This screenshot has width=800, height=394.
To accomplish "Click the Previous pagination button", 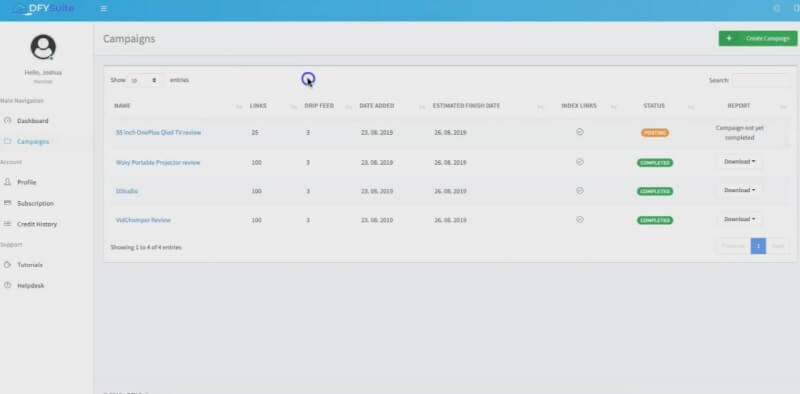I will click(733, 246).
